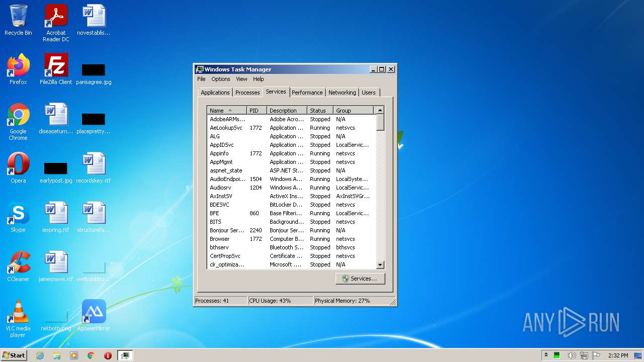This screenshot has height=362, width=644.
Task: Launch Google Chrome desktop shortcut
Action: click(18, 122)
